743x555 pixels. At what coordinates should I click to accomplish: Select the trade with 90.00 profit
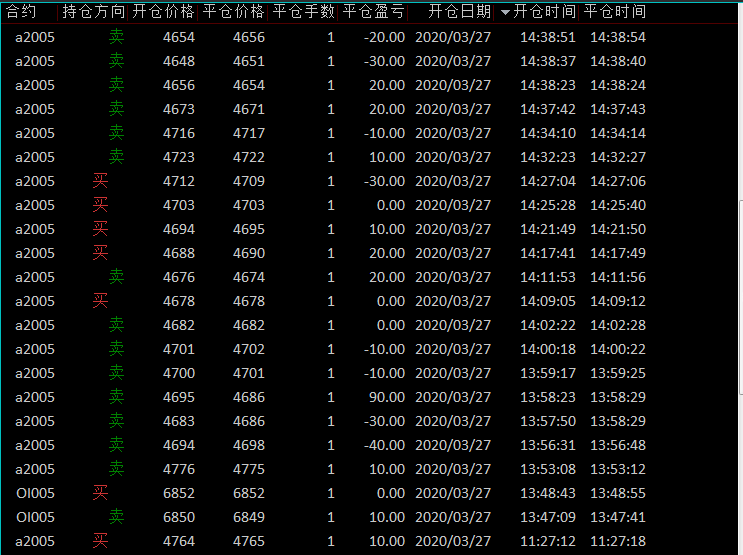click(386, 397)
